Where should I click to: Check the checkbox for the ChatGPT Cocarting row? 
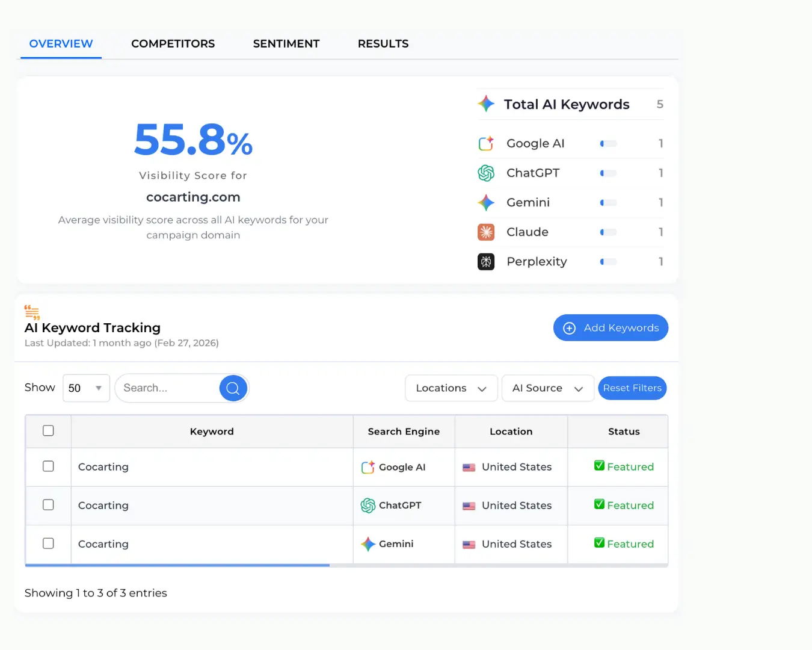click(x=48, y=506)
